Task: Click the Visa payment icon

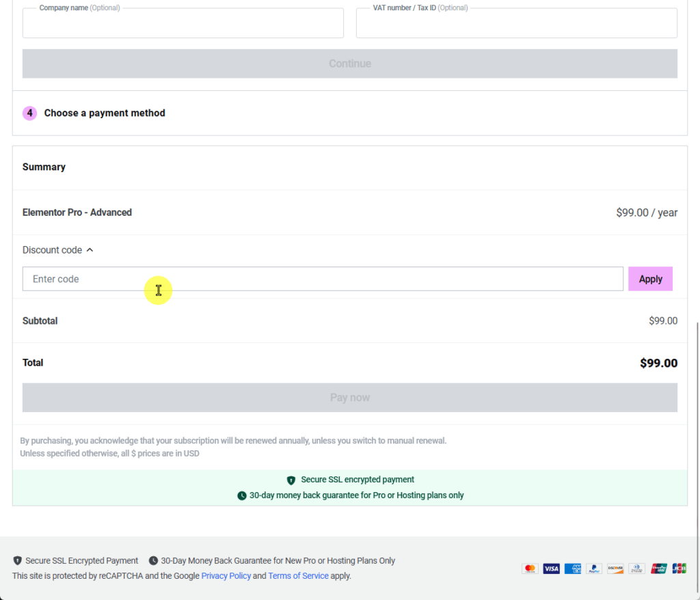Action: click(x=552, y=569)
